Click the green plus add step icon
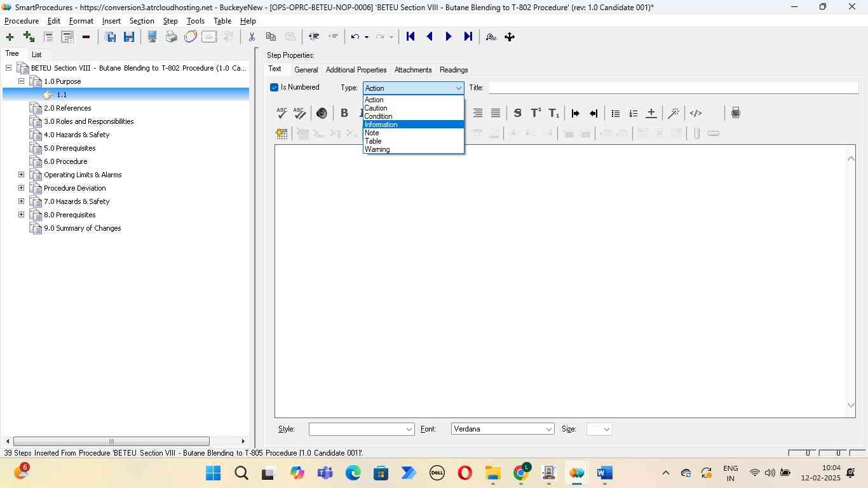The width and height of the screenshot is (868, 488). pyautogui.click(x=10, y=37)
